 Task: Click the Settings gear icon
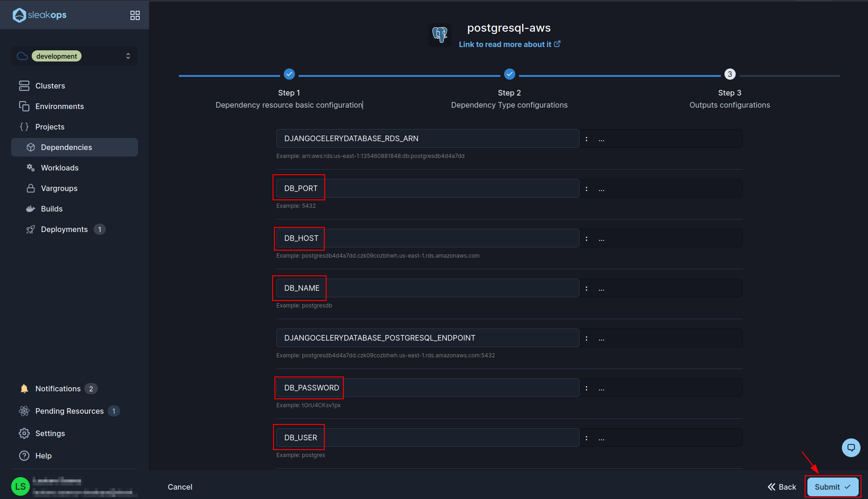pos(24,433)
